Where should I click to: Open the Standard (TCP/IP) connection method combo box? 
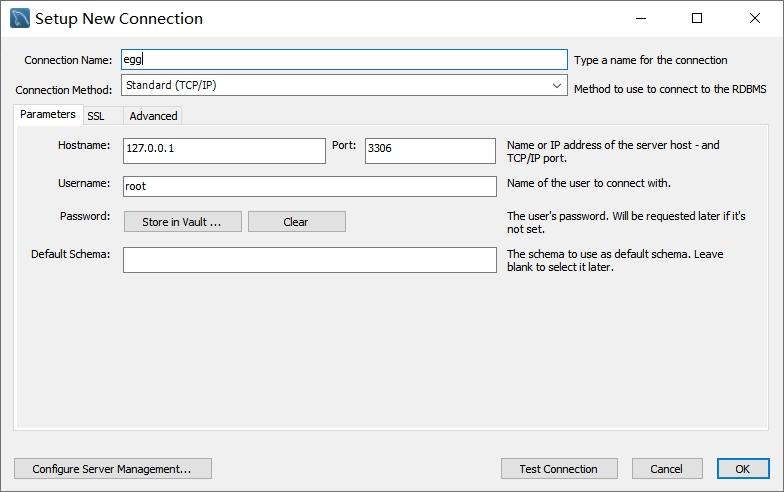click(344, 85)
